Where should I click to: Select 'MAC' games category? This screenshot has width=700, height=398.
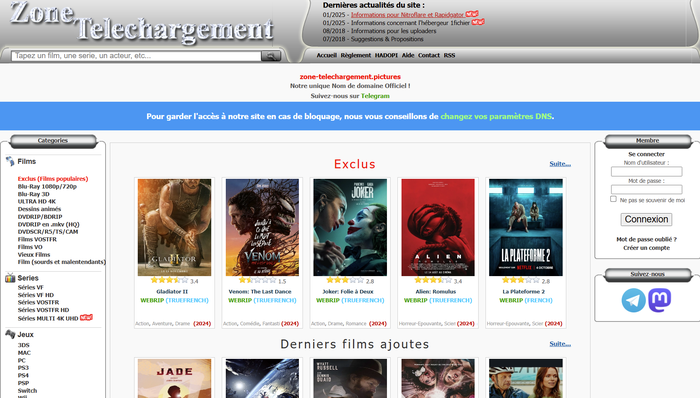[x=24, y=352]
